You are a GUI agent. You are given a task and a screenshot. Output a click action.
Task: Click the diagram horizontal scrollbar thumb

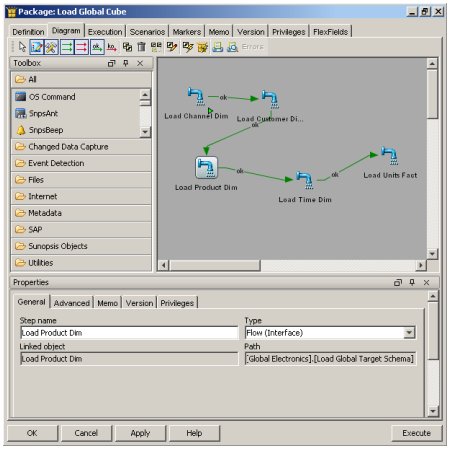pos(215,265)
